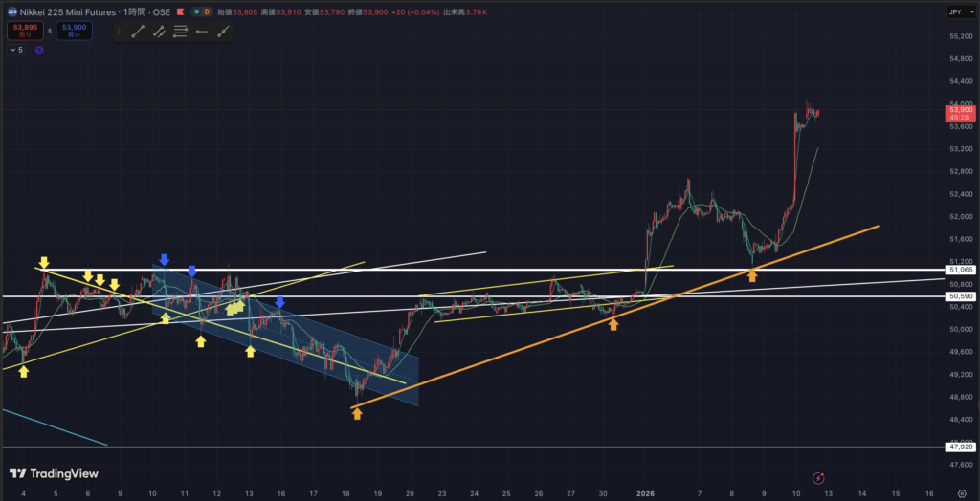This screenshot has width=980, height=501.
Task: Expand the collapsed indicators legend showing 5
Action: 14,50
